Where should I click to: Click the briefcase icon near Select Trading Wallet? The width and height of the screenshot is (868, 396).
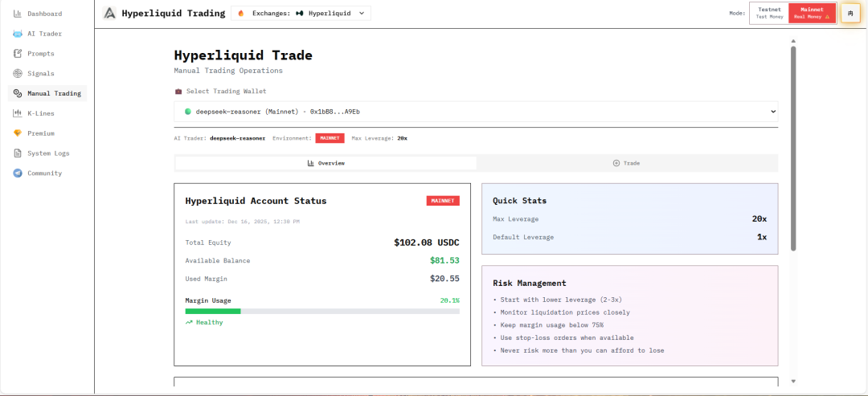point(178,92)
